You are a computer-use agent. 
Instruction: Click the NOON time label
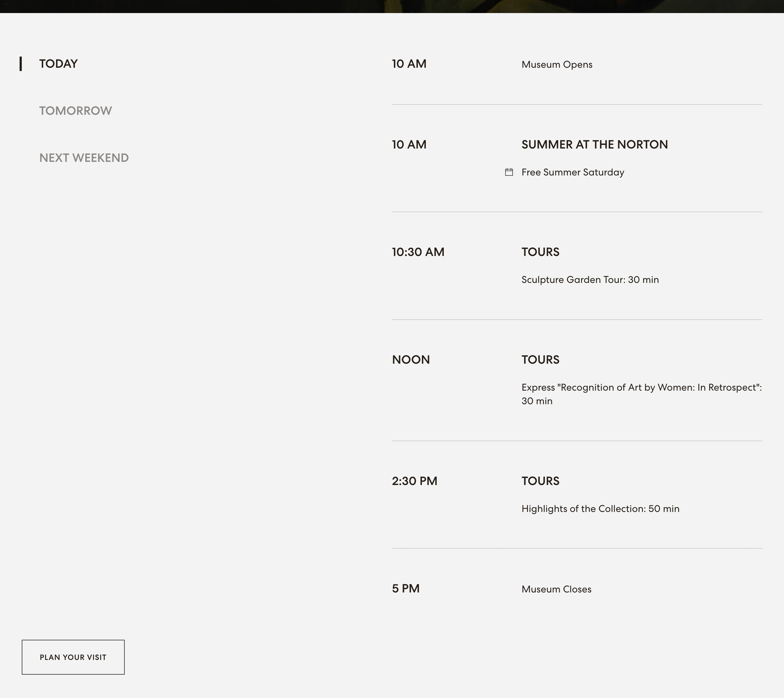pos(411,360)
